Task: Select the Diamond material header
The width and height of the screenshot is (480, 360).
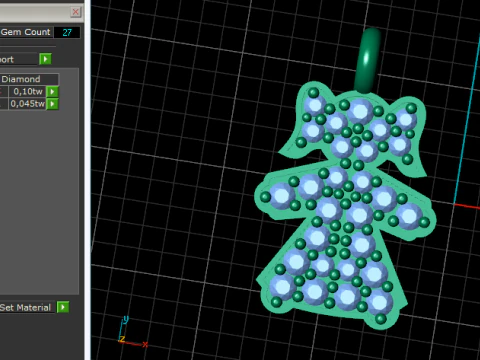Action: [x=29, y=79]
